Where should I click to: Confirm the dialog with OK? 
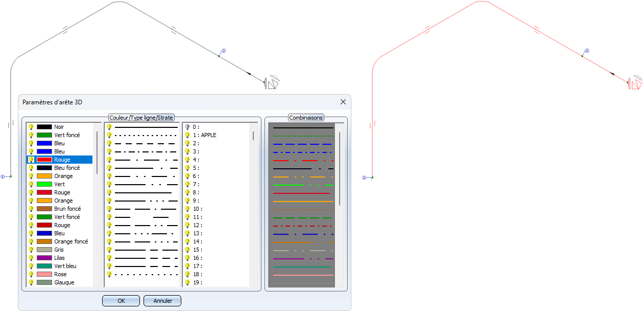pos(121,301)
